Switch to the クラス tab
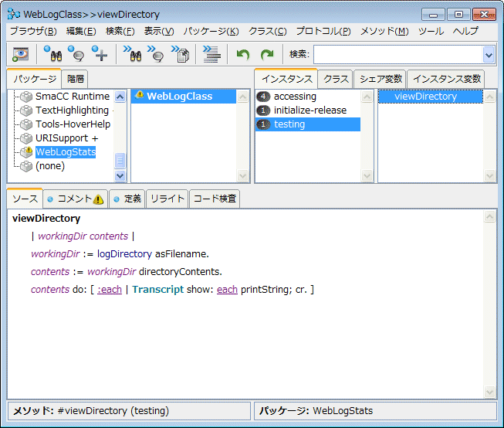504x428 pixels. [336, 79]
